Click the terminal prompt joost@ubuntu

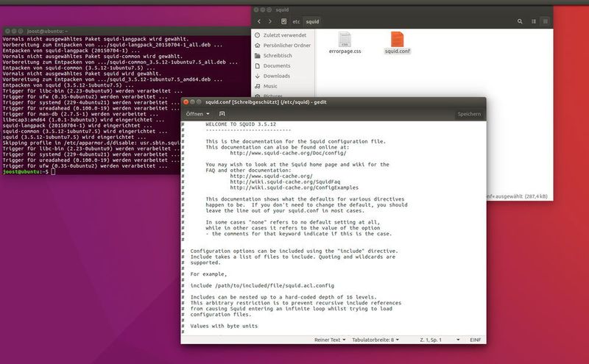(x=21, y=171)
